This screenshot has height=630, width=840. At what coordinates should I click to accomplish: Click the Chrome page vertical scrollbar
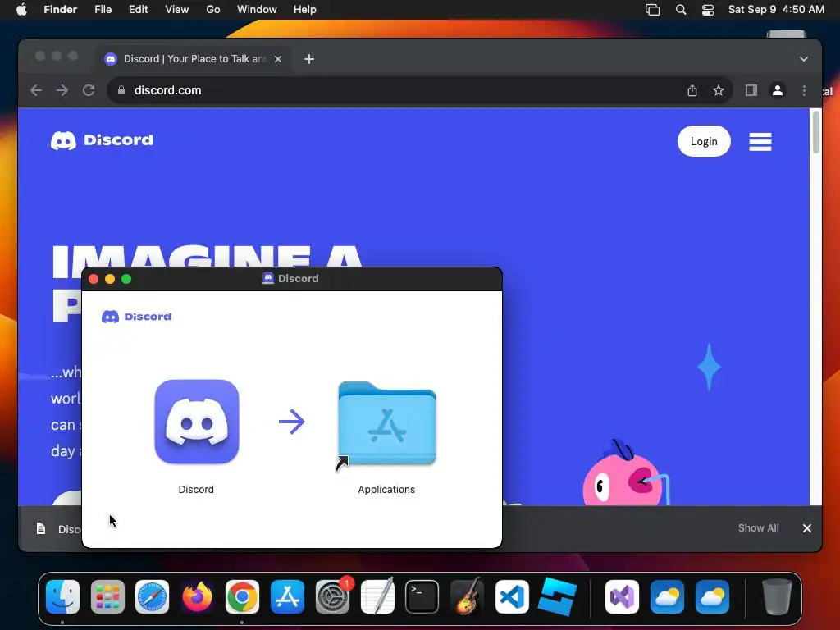(816, 131)
